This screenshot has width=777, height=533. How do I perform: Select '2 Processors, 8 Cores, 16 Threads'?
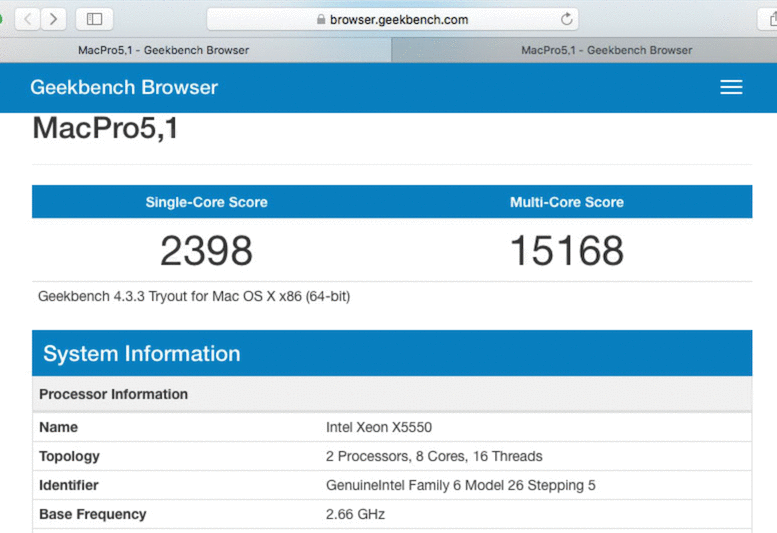(x=434, y=456)
